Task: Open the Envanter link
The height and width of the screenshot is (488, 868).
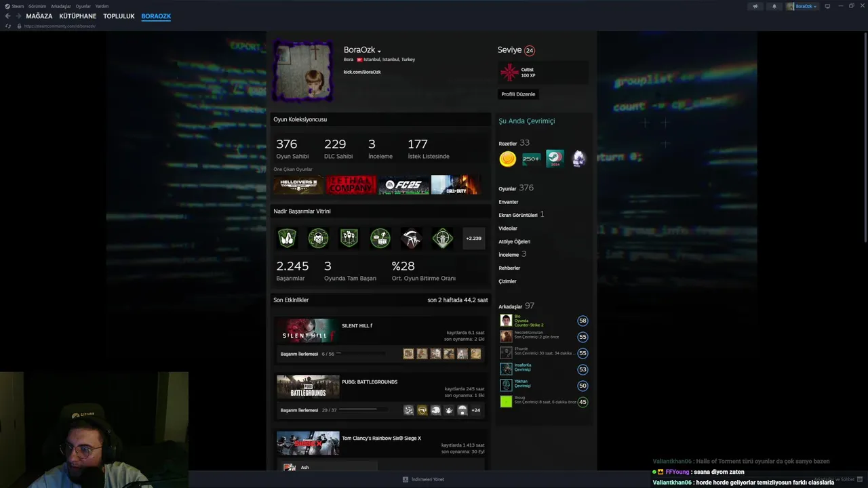Action: (508, 202)
